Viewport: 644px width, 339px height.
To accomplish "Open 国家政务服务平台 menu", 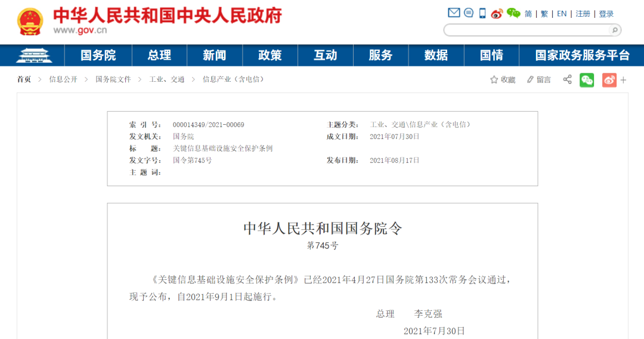I will point(582,56).
